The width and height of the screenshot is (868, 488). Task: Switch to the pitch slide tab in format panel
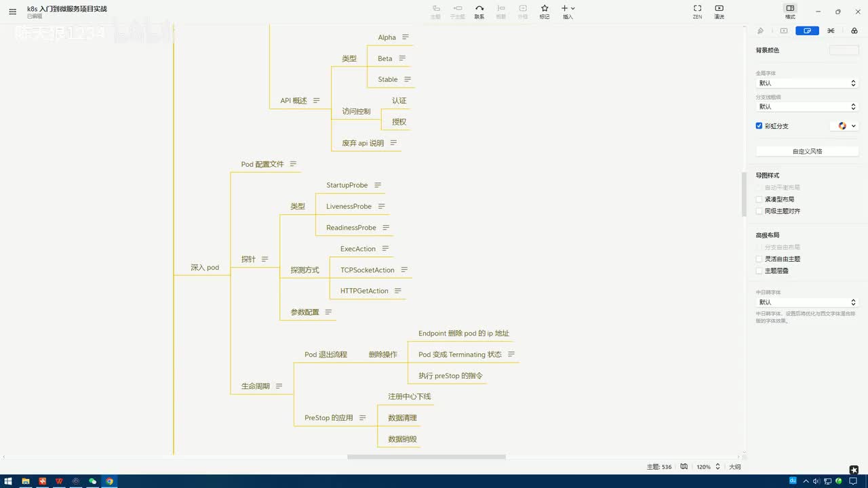[784, 30]
